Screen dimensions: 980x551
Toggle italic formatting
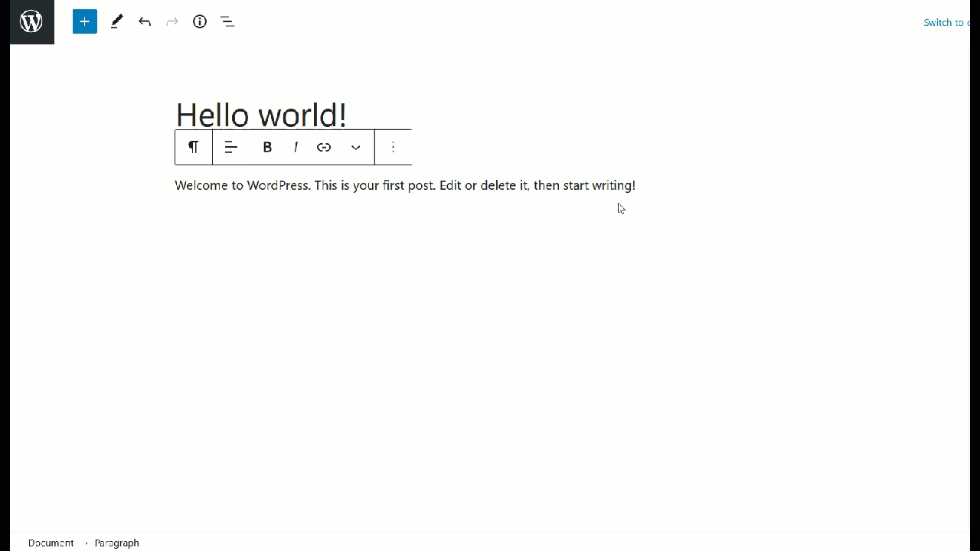tap(296, 148)
